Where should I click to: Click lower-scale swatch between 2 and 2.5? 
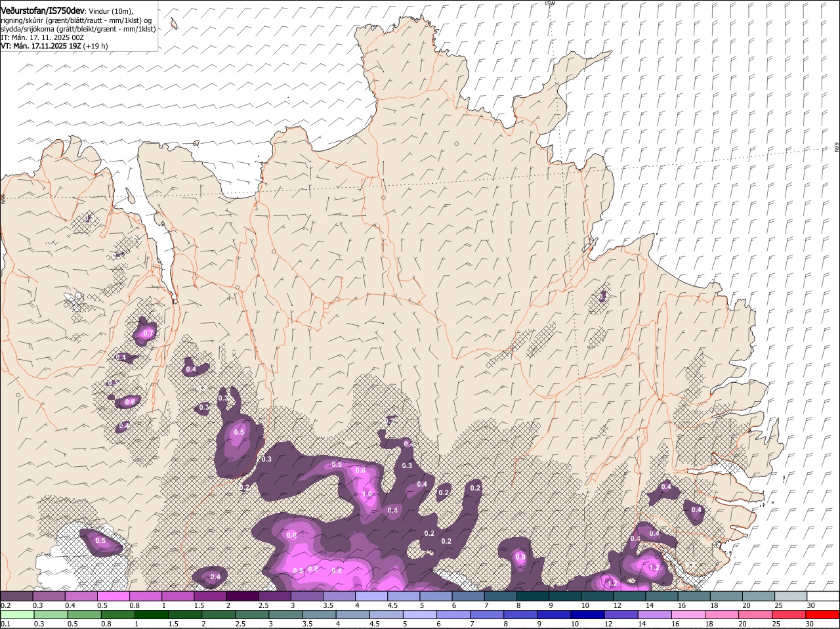click(x=219, y=615)
